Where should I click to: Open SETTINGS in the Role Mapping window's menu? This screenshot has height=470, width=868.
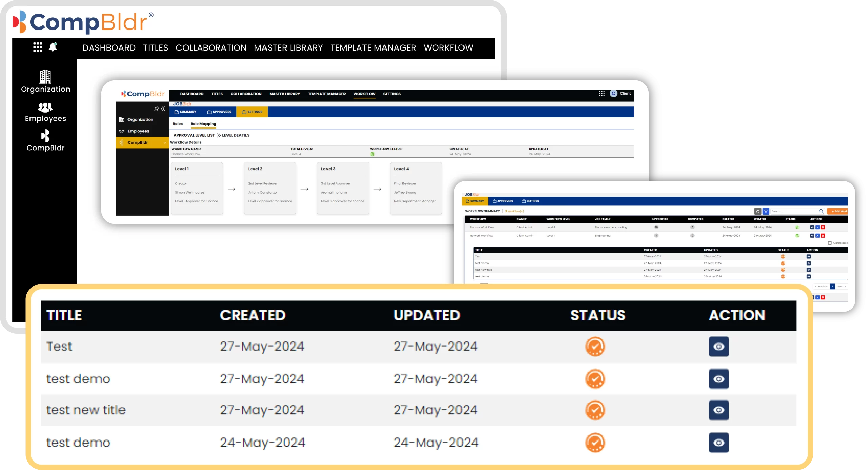pyautogui.click(x=392, y=94)
